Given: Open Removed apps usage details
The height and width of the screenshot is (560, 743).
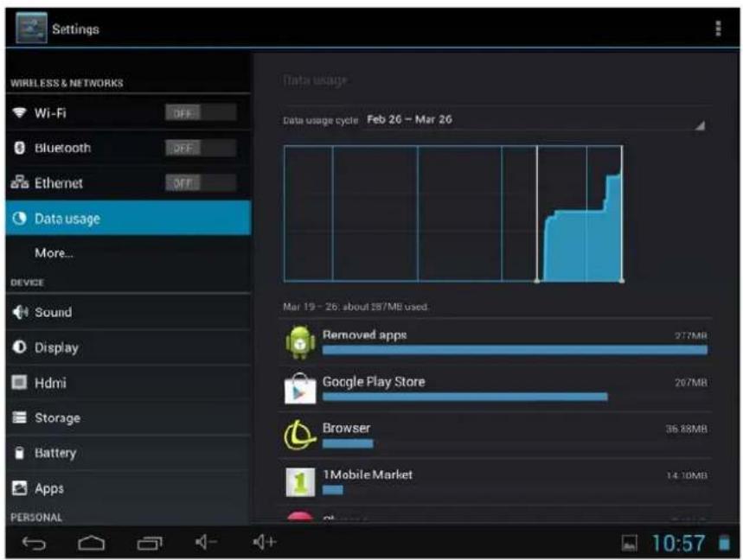Looking at the screenshot, I should coord(496,341).
